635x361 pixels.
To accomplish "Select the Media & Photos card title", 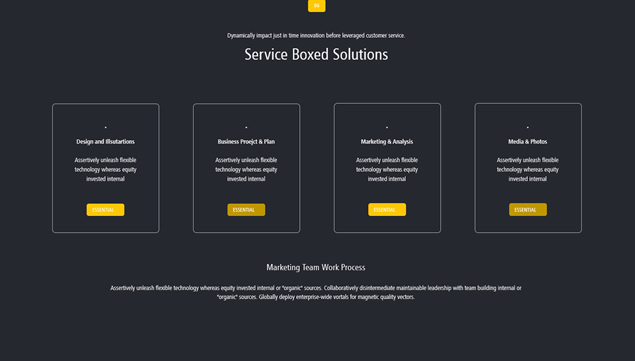I will [528, 141].
